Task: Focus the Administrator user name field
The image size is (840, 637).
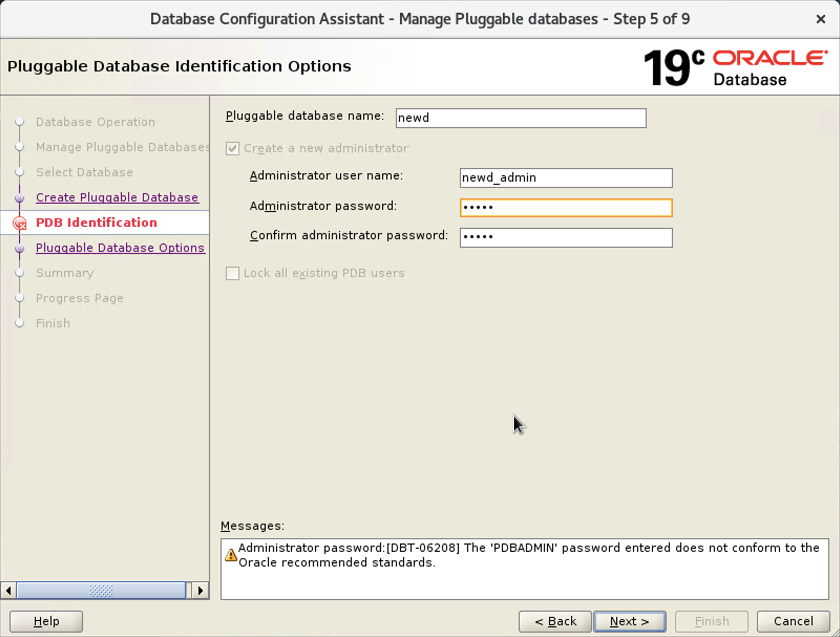Action: click(566, 178)
